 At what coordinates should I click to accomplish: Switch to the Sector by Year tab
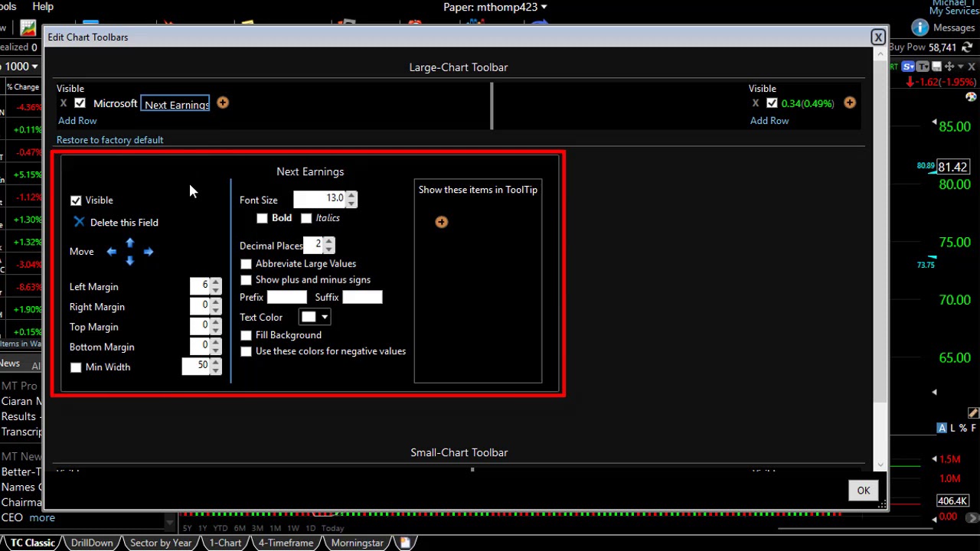161,543
